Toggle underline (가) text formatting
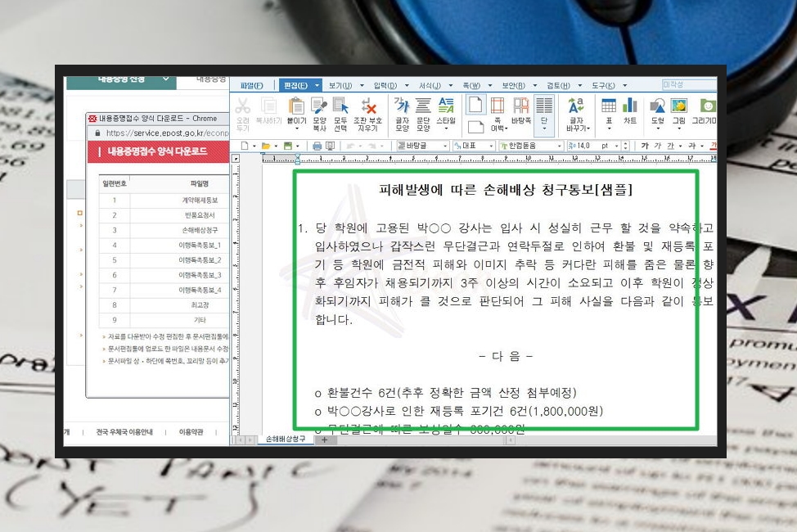This screenshot has width=797, height=532. pyautogui.click(x=670, y=146)
